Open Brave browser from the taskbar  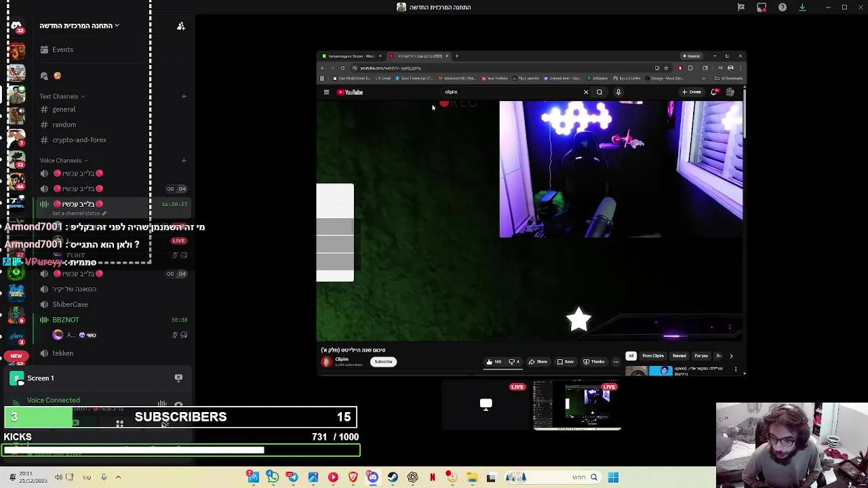(x=353, y=477)
